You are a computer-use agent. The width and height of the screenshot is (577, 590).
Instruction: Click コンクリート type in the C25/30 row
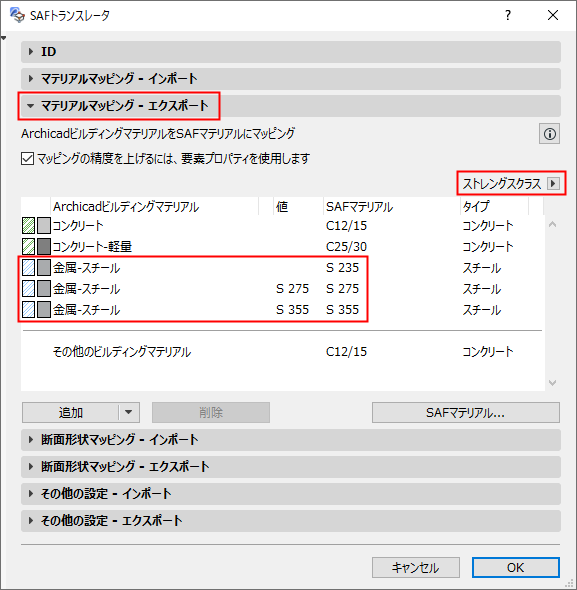click(x=488, y=247)
